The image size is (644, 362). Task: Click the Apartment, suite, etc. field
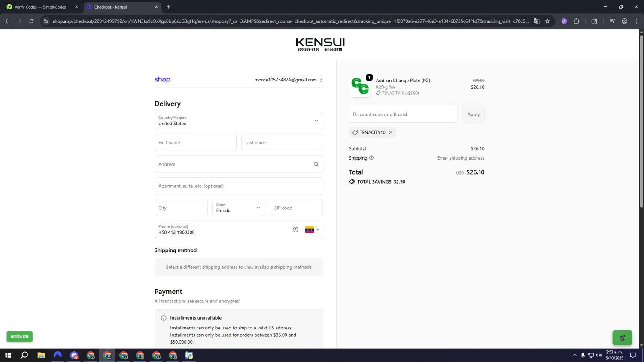(239, 186)
